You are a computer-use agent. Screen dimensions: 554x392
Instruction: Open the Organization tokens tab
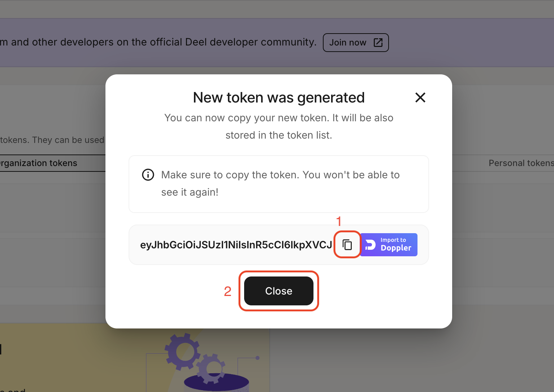tap(39, 163)
